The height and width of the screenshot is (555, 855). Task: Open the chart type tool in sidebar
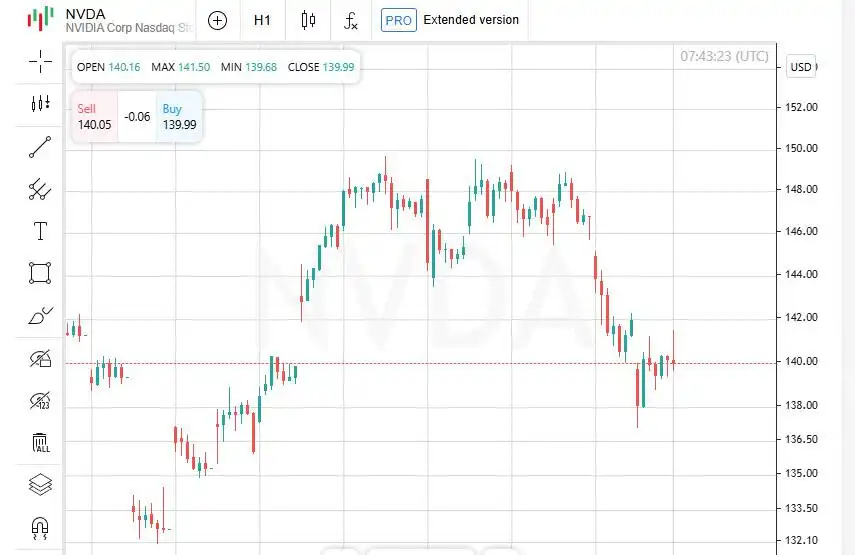pyautogui.click(x=40, y=103)
